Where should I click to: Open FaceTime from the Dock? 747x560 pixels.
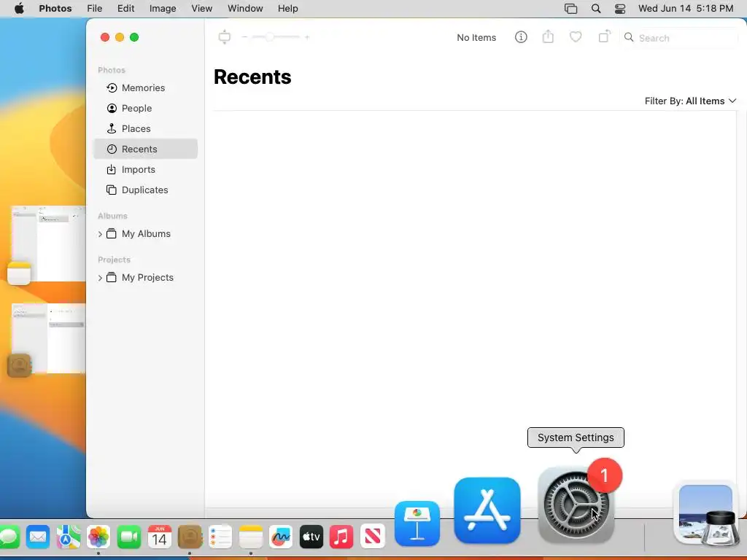coord(128,537)
